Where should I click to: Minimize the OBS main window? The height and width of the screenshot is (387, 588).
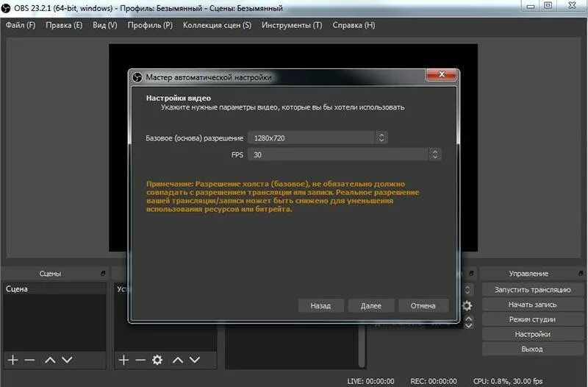[530, 6]
